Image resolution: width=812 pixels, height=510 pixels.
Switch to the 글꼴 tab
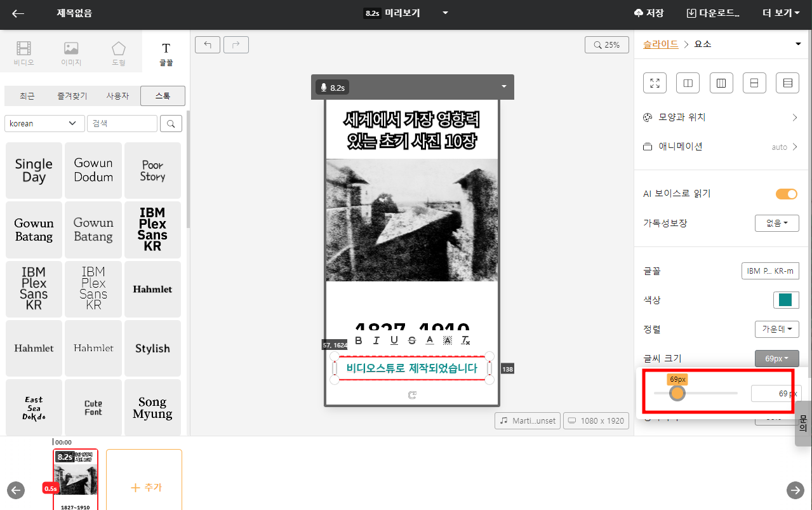coord(166,53)
